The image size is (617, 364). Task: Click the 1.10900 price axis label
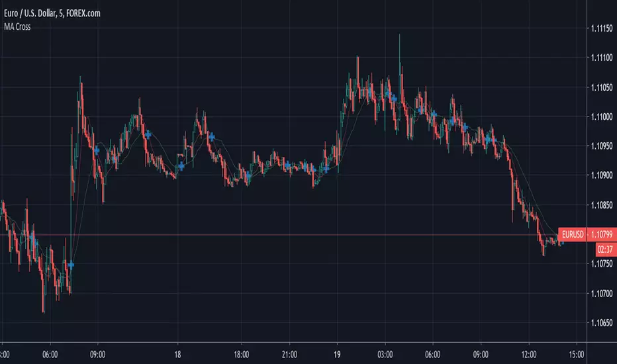pos(602,175)
